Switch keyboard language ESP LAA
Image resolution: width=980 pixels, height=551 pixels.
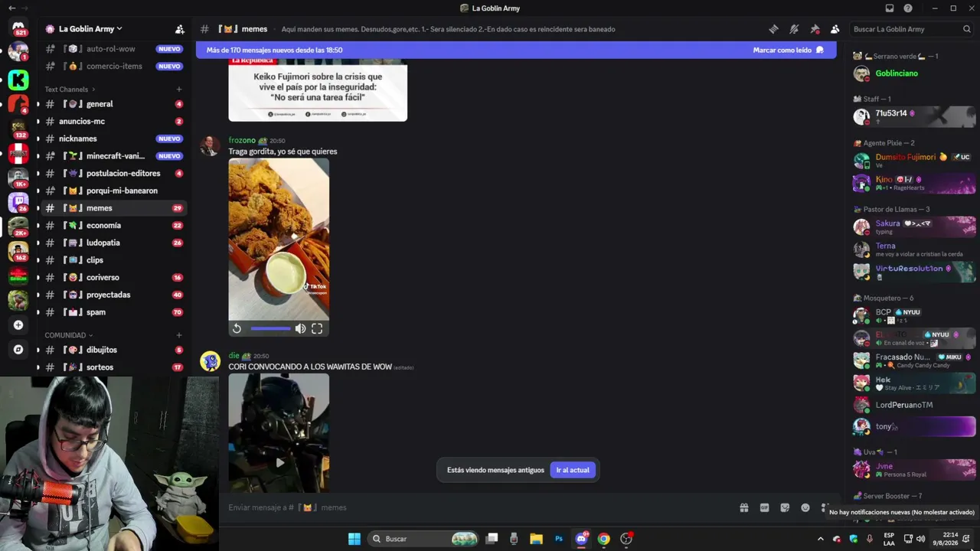click(889, 539)
